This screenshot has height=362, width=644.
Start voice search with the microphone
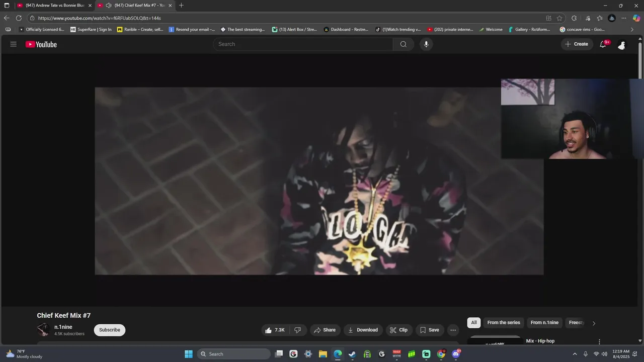point(426,44)
